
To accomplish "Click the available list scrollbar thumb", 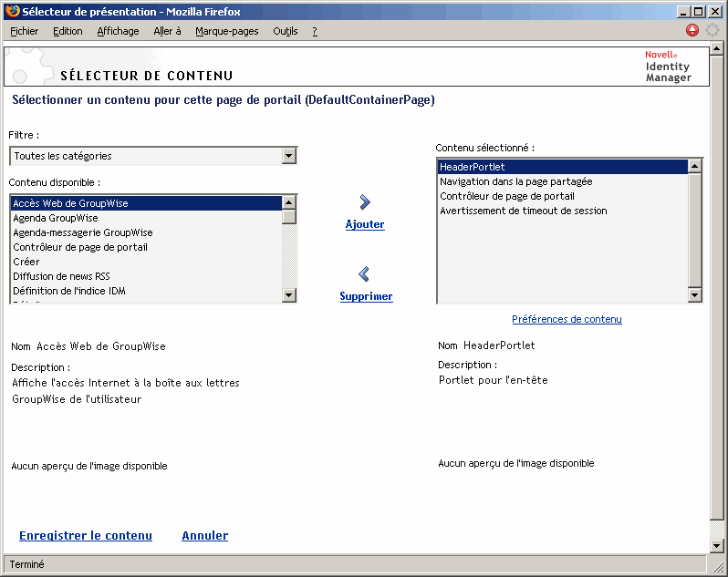I will tap(289, 217).
